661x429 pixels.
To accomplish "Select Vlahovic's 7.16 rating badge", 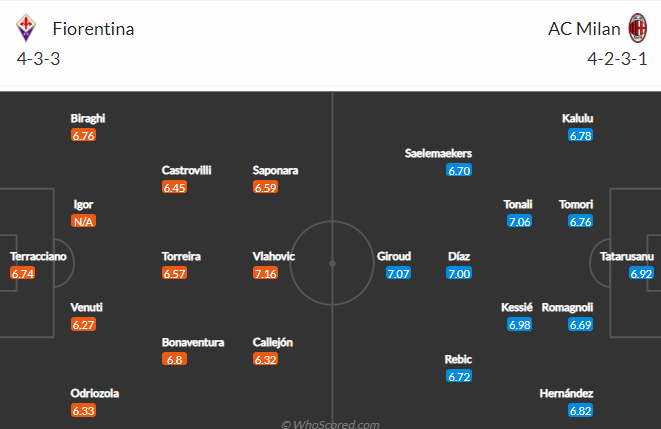I will [x=265, y=273].
